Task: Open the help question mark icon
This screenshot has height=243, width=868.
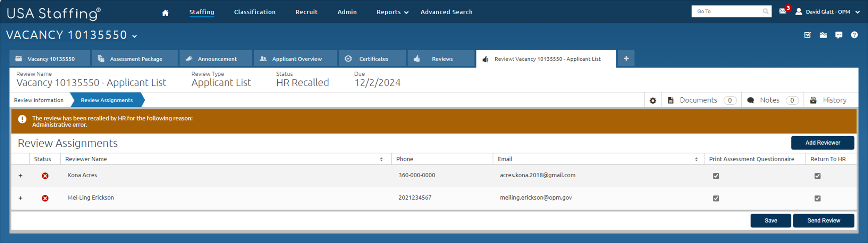Action: [x=854, y=35]
